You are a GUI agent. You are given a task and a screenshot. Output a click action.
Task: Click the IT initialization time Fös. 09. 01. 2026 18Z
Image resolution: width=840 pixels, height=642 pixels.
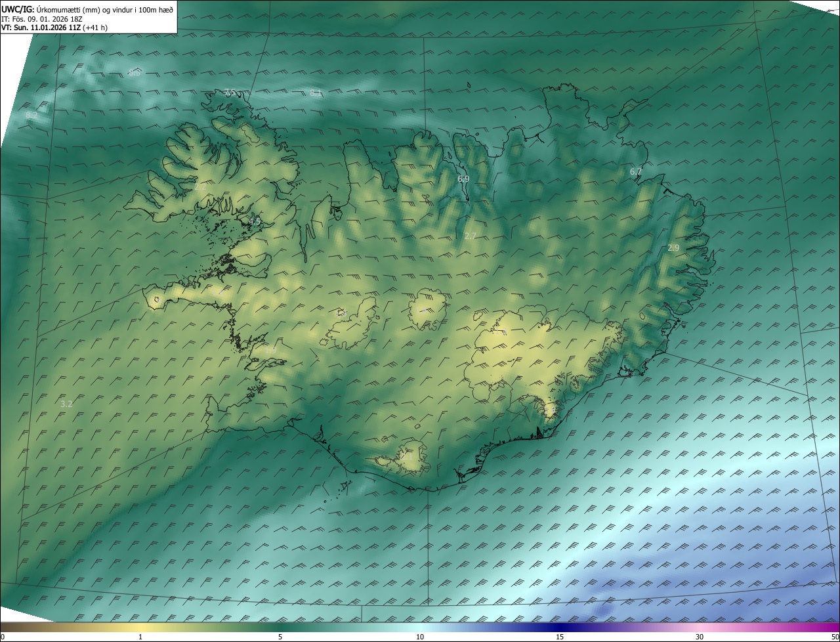pos(42,18)
